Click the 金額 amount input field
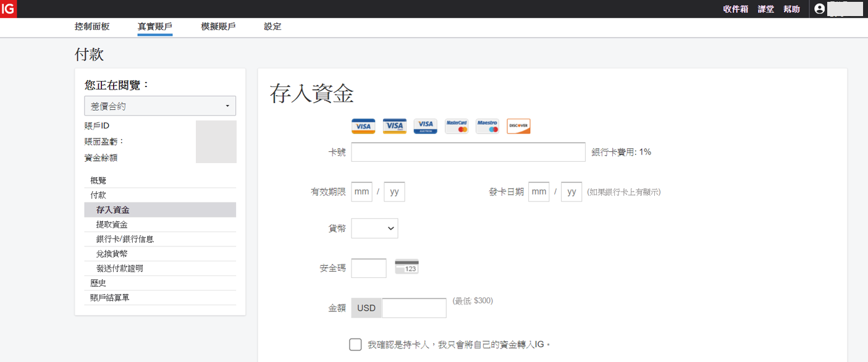This screenshot has height=362, width=868. coord(414,308)
